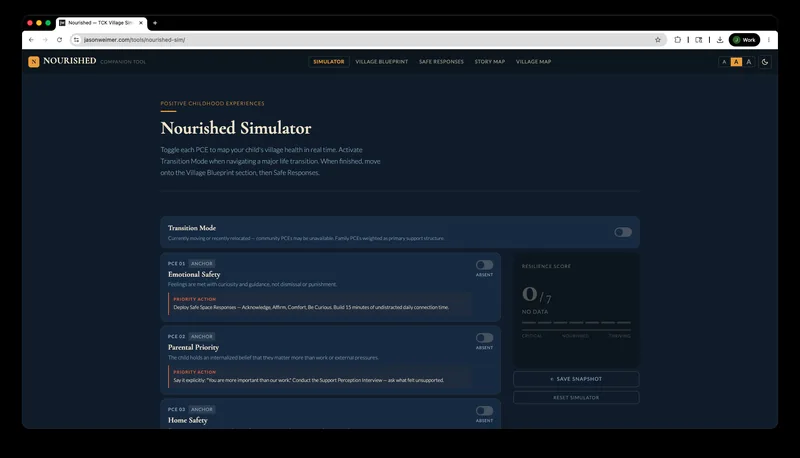Click the Home Safety card title
This screenshot has width=800, height=458.
click(x=188, y=420)
